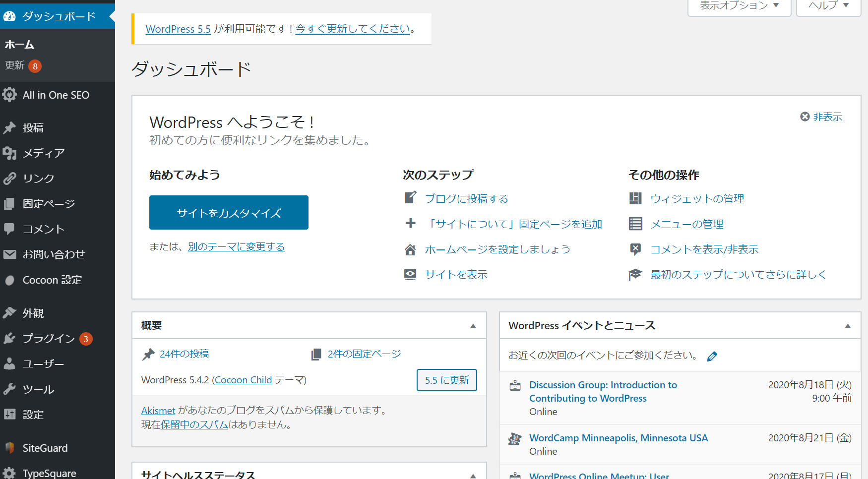Click the pages icon beside 固定ページ in sidebar
The height and width of the screenshot is (479, 868).
(9, 203)
